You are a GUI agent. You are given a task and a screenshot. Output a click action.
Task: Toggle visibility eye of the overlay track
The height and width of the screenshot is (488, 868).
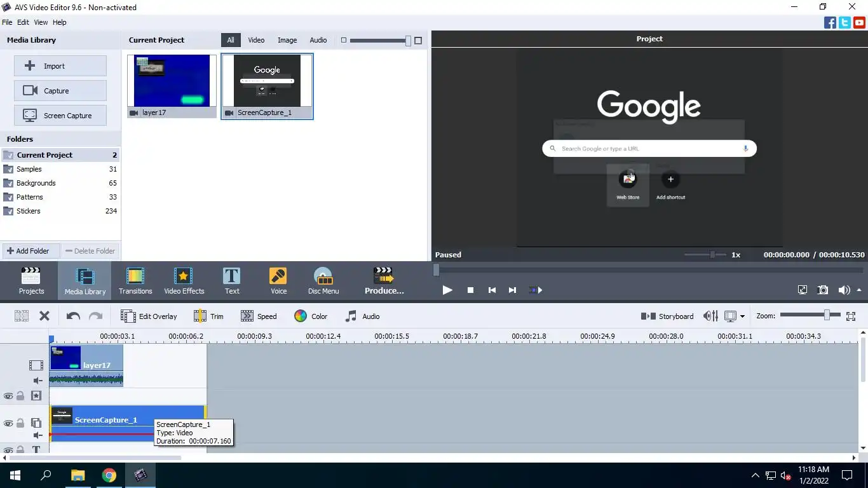coord(8,423)
